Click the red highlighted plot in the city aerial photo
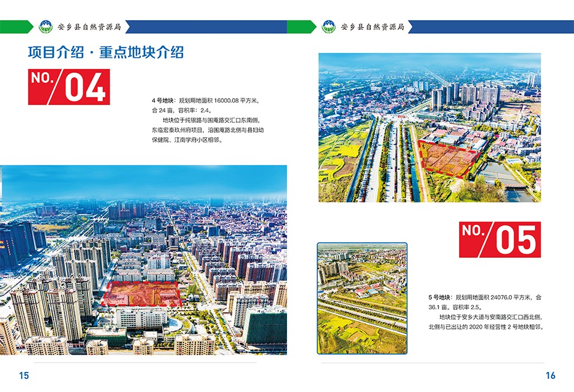574x392 pixels. coord(142,294)
